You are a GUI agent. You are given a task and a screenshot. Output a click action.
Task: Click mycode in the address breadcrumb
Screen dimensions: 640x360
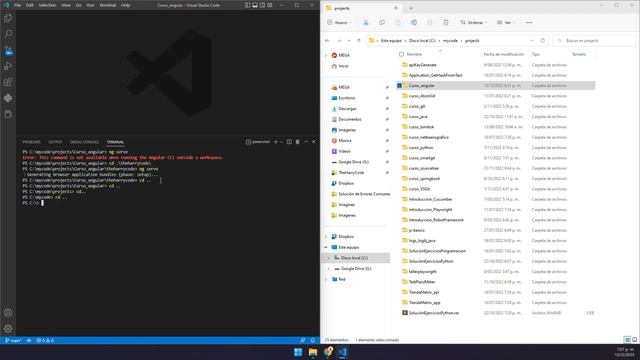(450, 41)
